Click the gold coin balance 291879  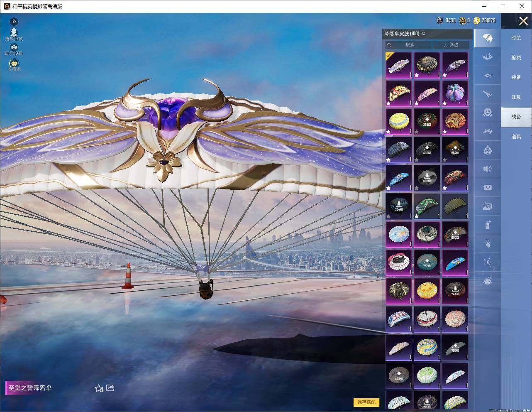pyautogui.click(x=484, y=20)
